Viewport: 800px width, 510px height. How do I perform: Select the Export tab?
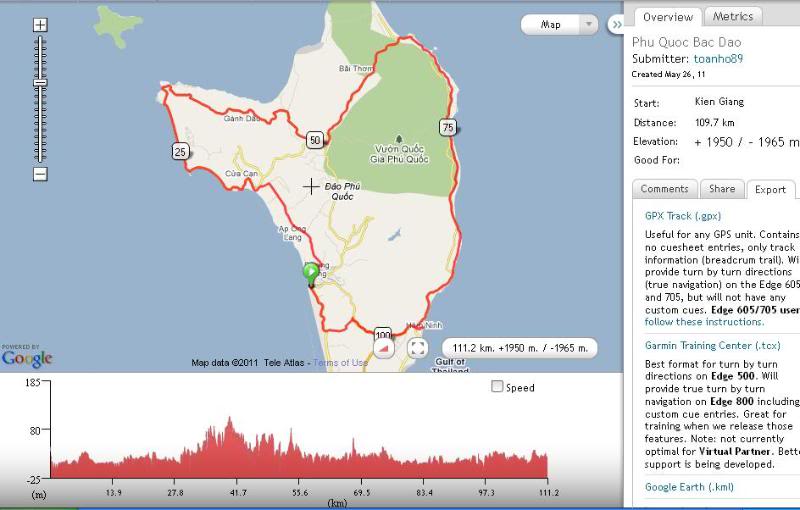coord(770,189)
